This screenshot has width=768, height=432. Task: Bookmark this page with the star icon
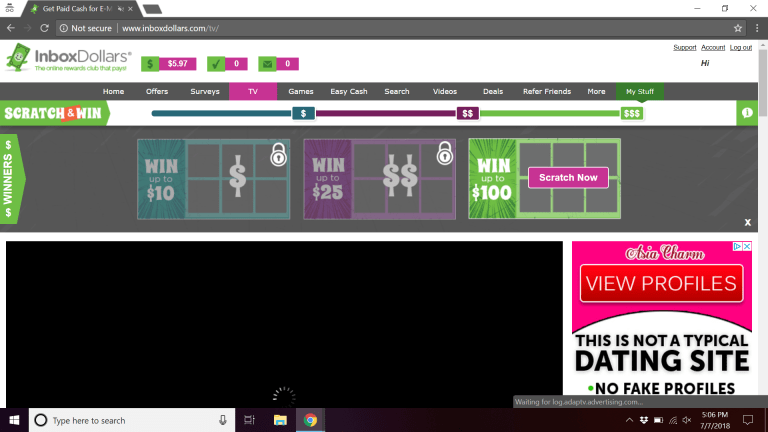(x=738, y=28)
